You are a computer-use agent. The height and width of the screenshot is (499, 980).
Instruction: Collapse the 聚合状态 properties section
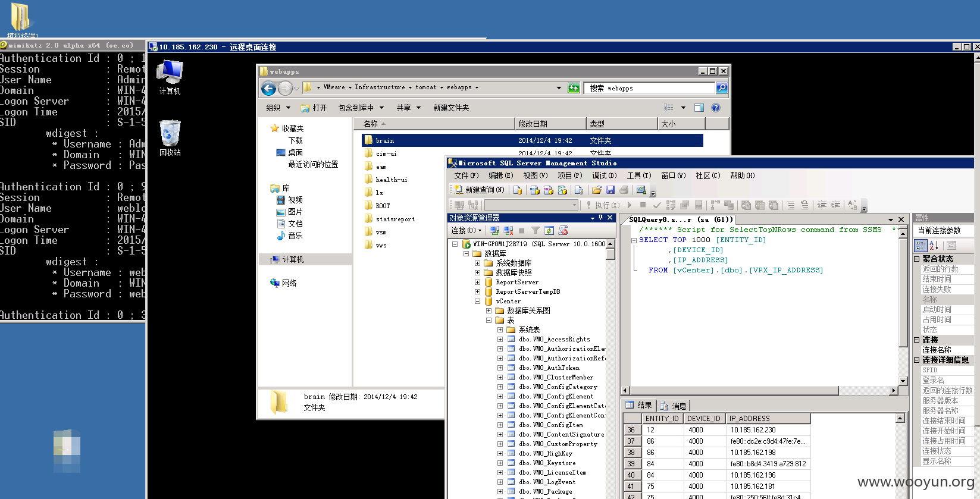(x=917, y=259)
